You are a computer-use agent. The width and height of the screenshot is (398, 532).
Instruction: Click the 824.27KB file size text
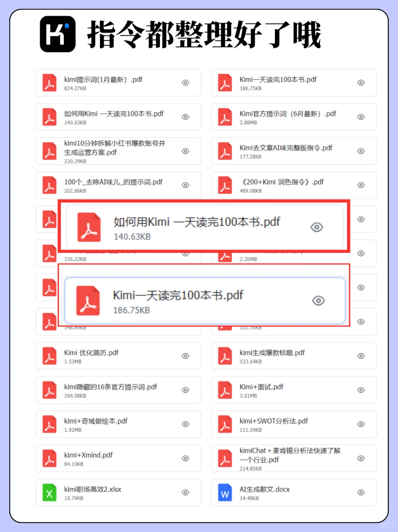[x=75, y=88]
